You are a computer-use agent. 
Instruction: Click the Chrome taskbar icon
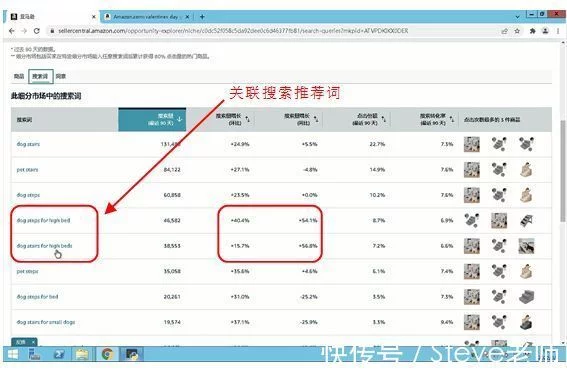pos(107,354)
